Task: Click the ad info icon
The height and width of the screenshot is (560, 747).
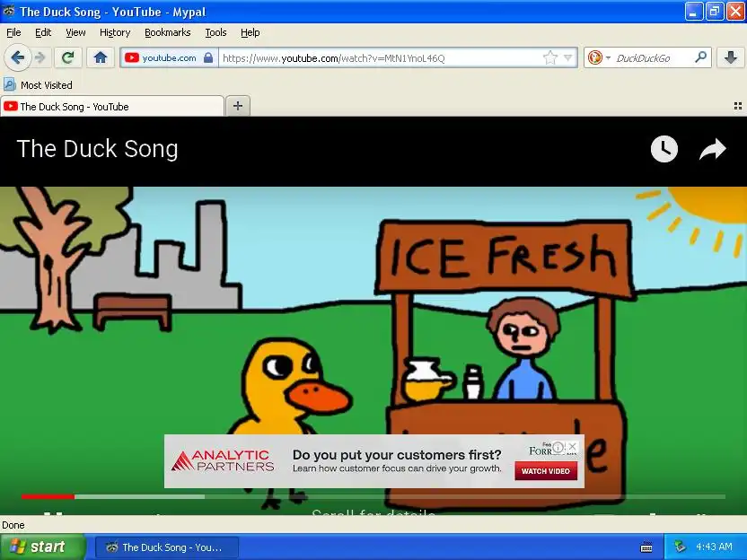Action: click(558, 447)
